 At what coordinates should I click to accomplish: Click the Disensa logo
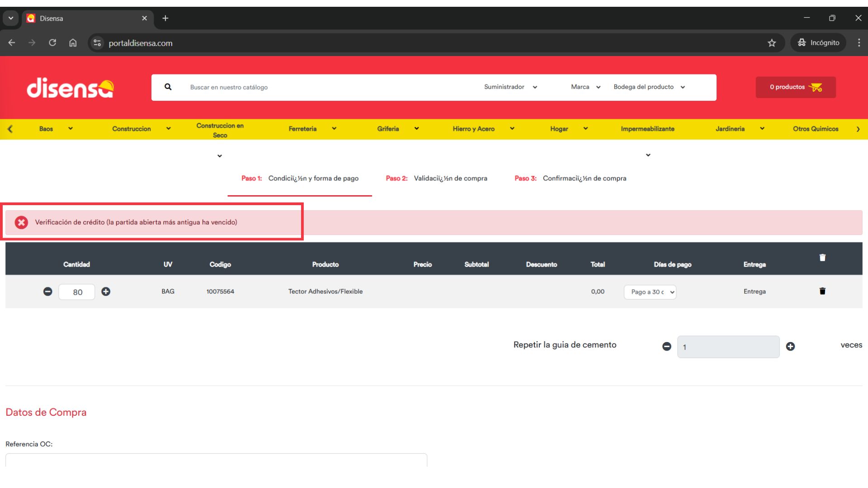tap(70, 88)
